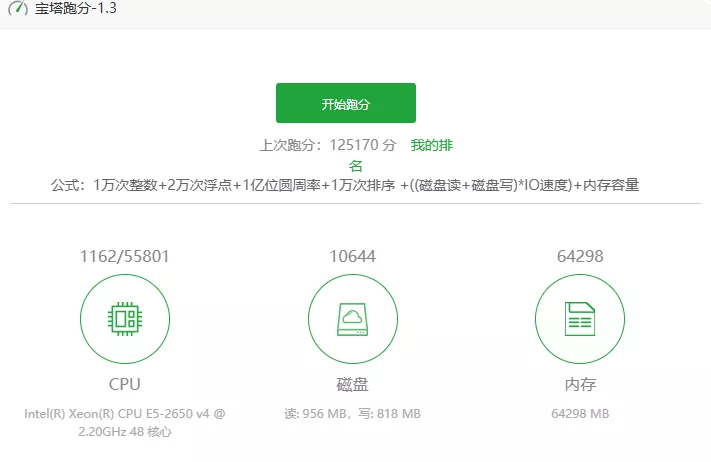This screenshot has width=711, height=462.
Task: Select the 公式 formula line
Action: (345, 185)
